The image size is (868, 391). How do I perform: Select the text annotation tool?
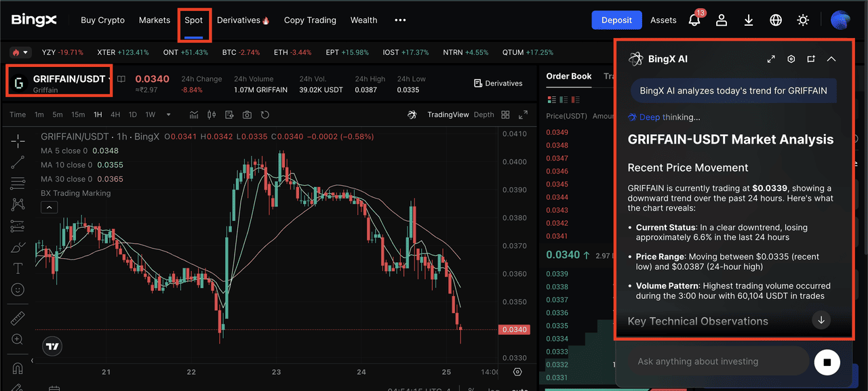[x=18, y=268]
